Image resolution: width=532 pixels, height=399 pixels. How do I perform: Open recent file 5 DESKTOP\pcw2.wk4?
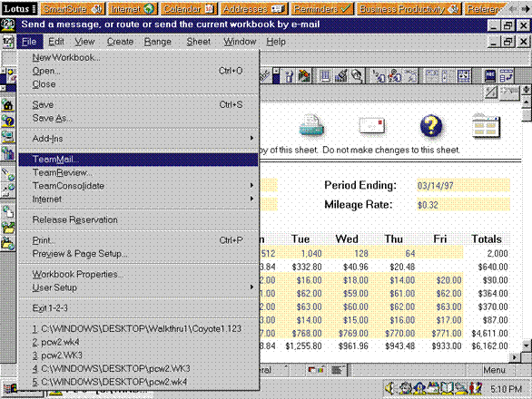[138, 382]
